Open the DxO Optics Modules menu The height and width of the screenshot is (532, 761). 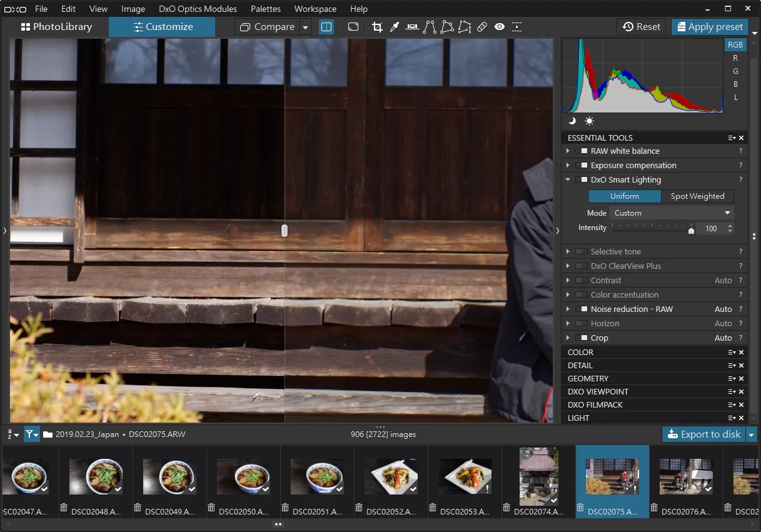198,9
